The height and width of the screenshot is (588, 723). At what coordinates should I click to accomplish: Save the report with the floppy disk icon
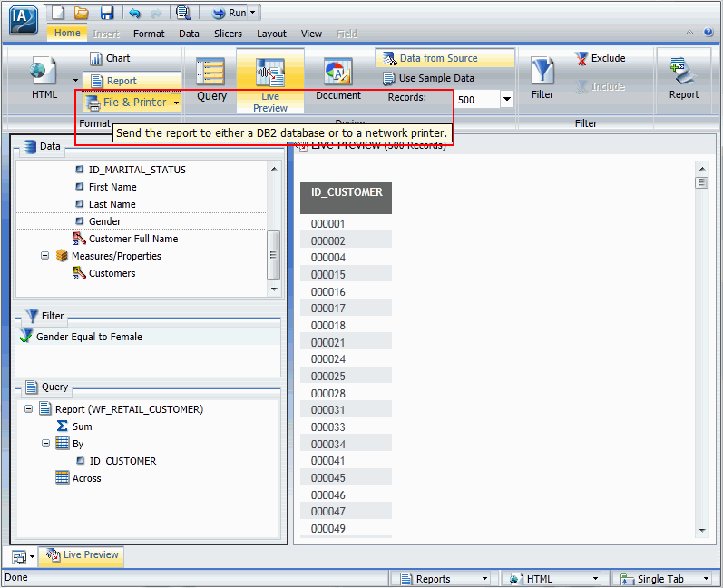pos(107,13)
